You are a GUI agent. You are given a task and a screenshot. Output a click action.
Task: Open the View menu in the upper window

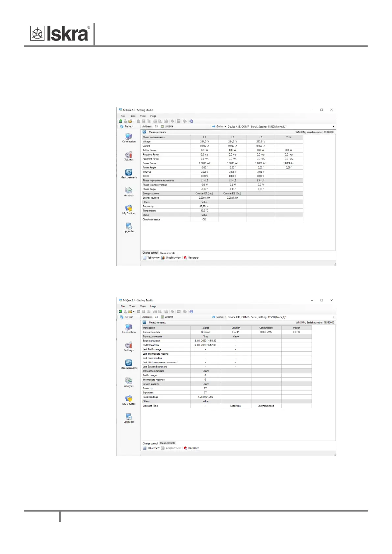click(143, 116)
